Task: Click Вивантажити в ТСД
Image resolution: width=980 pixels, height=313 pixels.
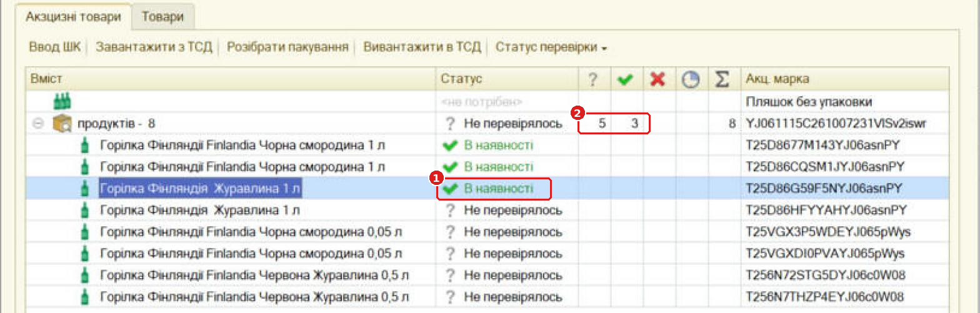Action: point(422,47)
